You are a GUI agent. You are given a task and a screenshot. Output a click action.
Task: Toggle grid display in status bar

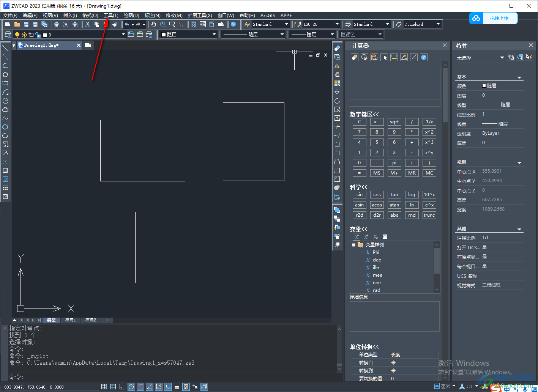(113, 387)
